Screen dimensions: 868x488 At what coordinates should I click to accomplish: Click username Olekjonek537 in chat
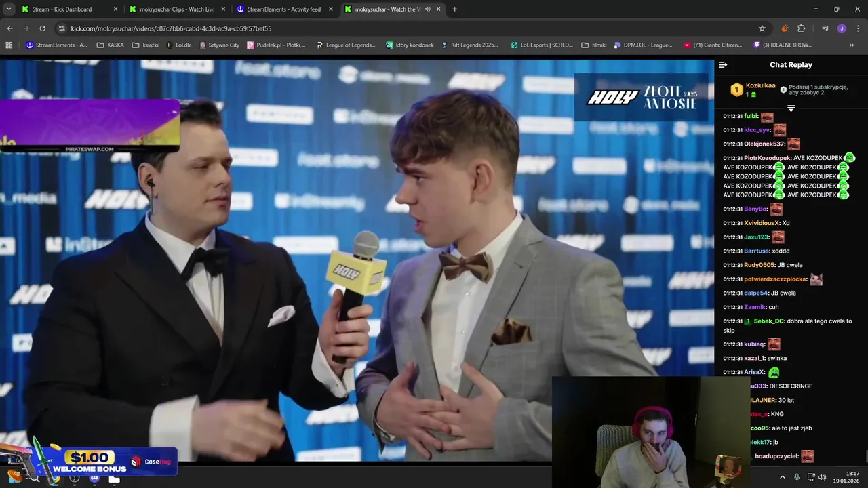click(764, 144)
